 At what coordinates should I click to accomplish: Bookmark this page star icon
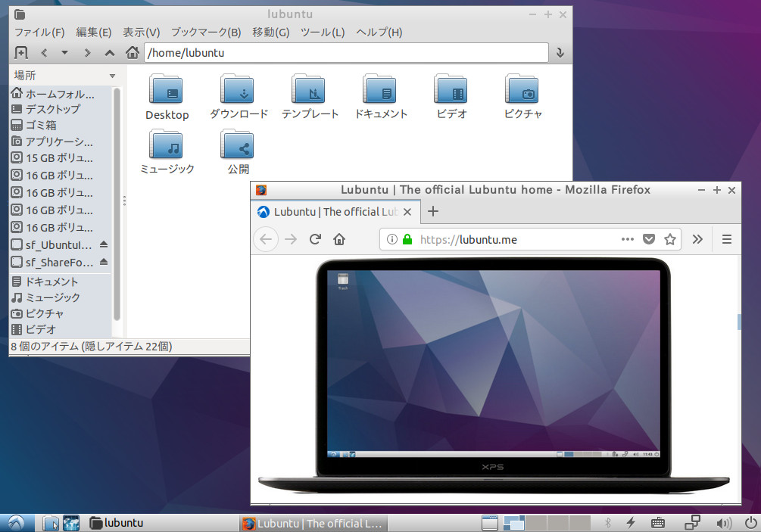670,239
